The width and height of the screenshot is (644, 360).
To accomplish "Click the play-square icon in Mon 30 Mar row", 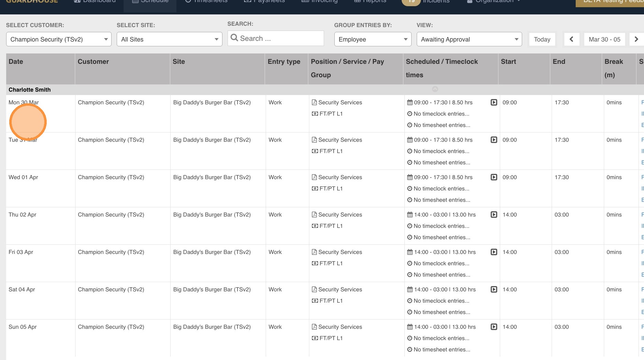I will tap(494, 102).
